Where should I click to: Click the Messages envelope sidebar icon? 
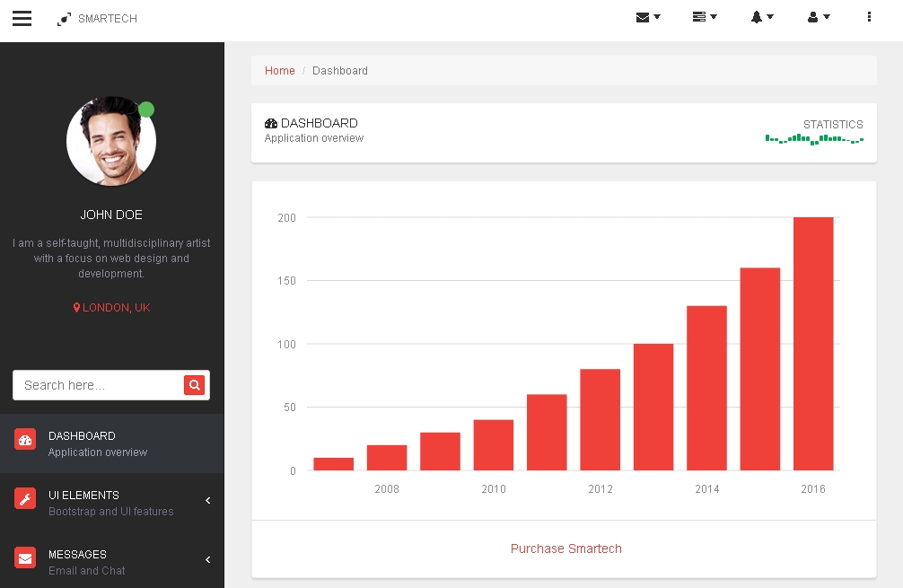(x=25, y=558)
